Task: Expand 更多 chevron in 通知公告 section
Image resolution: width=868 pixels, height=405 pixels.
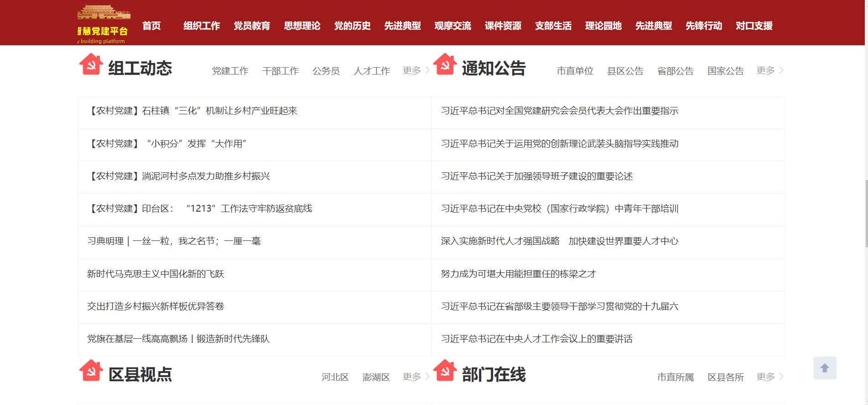Action: click(x=781, y=70)
